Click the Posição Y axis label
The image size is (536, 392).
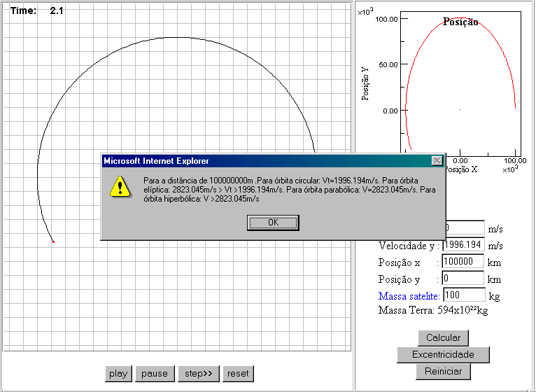click(x=365, y=83)
